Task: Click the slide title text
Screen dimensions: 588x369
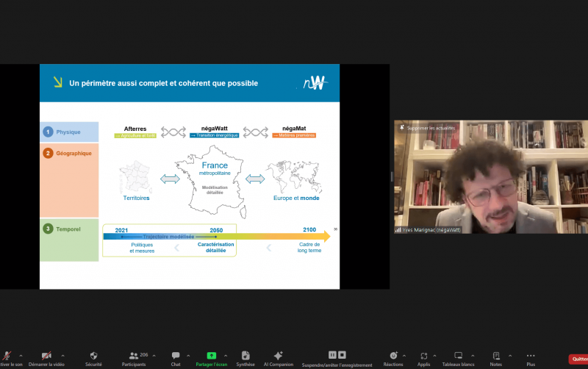Action: 163,83
